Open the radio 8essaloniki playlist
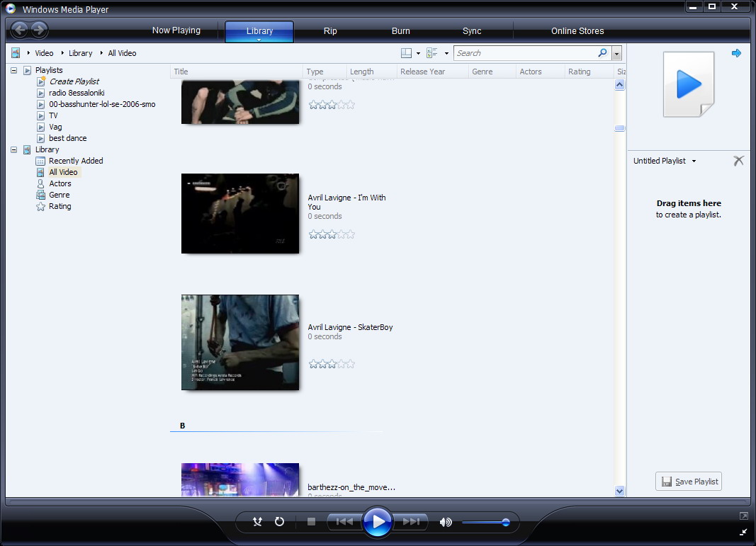 coord(77,93)
